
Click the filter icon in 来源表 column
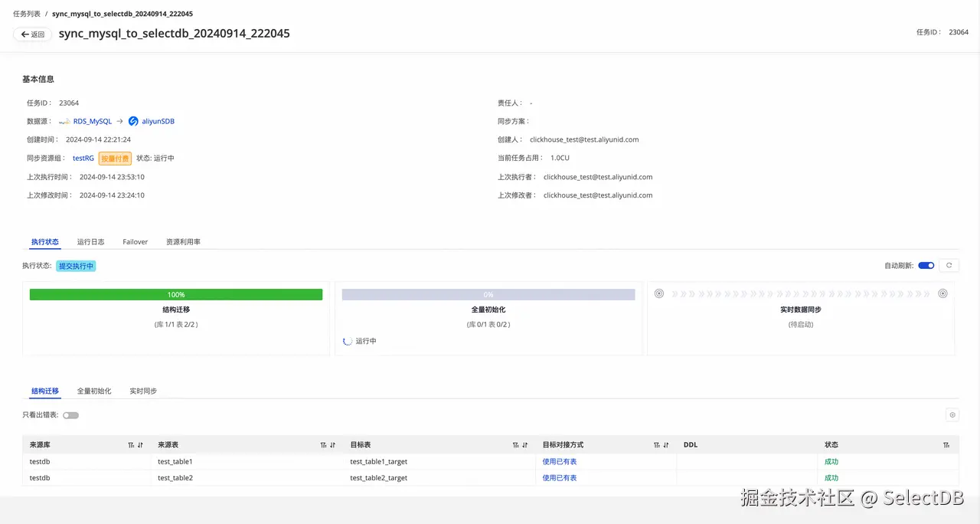click(x=323, y=445)
